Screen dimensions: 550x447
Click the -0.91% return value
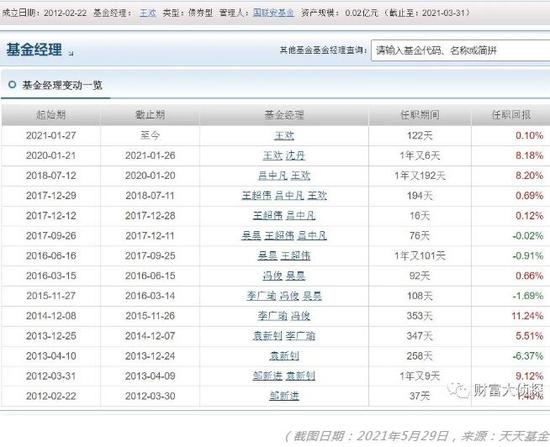[x=528, y=256]
